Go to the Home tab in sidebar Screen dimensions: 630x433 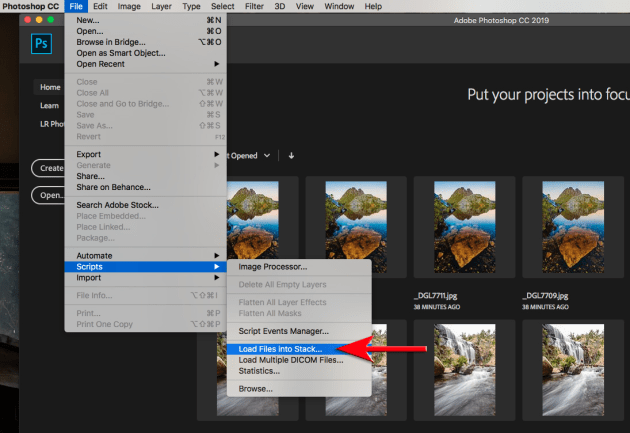(x=50, y=87)
